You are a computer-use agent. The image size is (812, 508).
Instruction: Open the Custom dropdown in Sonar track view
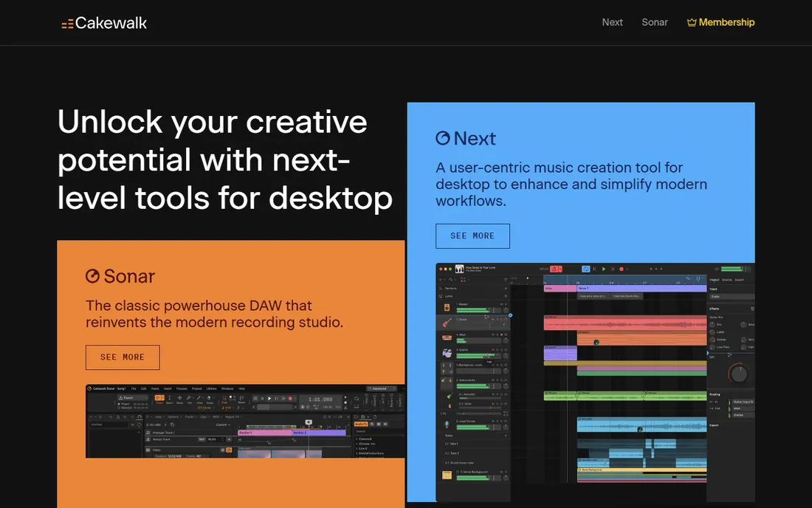pyautogui.click(x=223, y=425)
